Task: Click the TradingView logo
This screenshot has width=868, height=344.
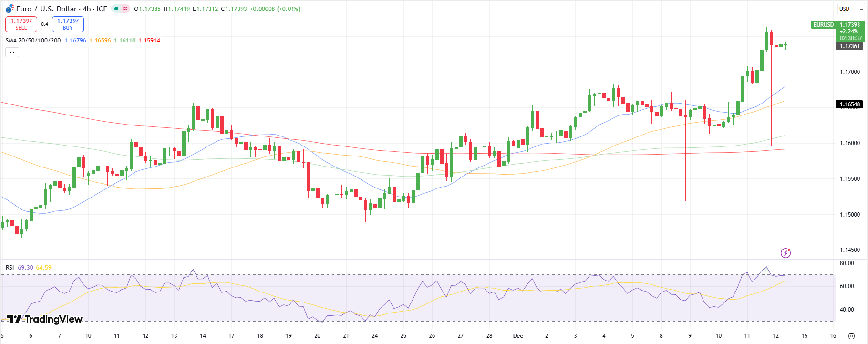Action: click(x=45, y=319)
